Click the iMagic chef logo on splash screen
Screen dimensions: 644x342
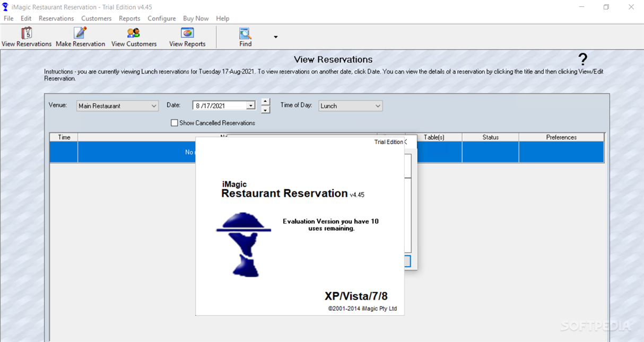243,244
